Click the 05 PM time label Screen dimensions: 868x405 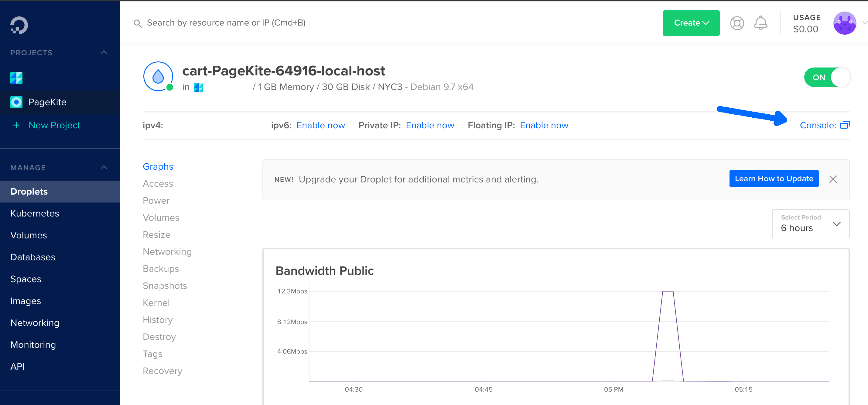click(613, 389)
